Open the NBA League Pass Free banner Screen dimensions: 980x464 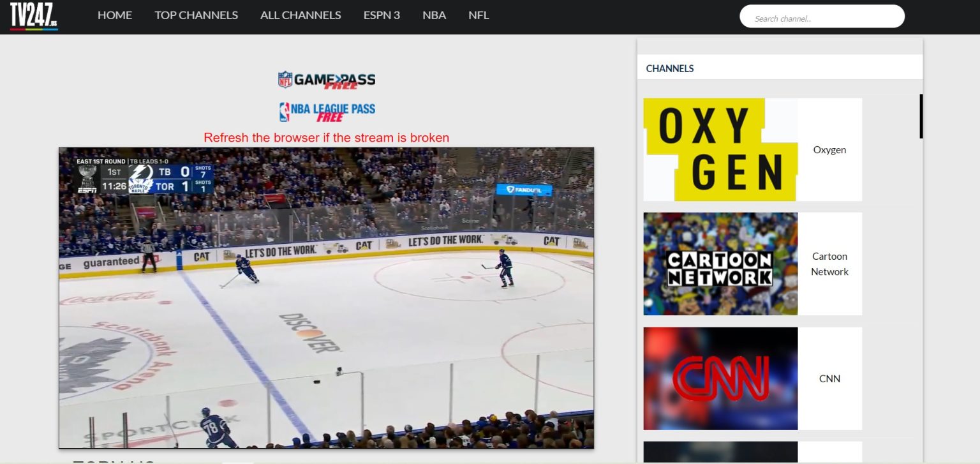point(327,110)
